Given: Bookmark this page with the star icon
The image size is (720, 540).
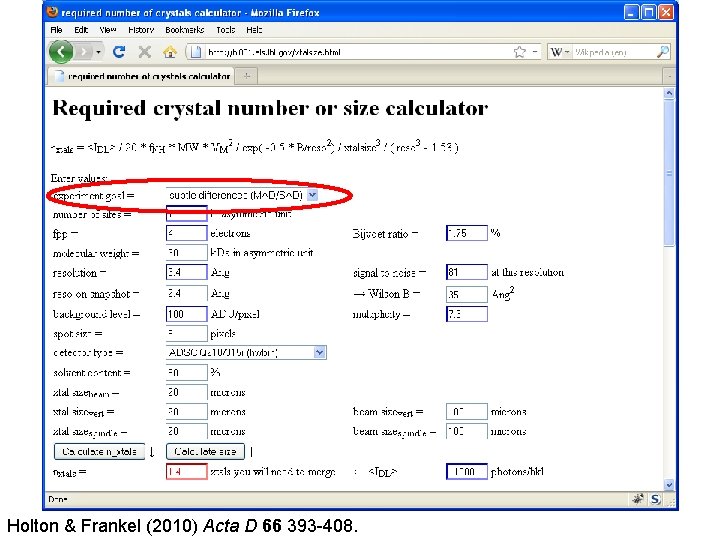Looking at the screenshot, I should point(519,52).
